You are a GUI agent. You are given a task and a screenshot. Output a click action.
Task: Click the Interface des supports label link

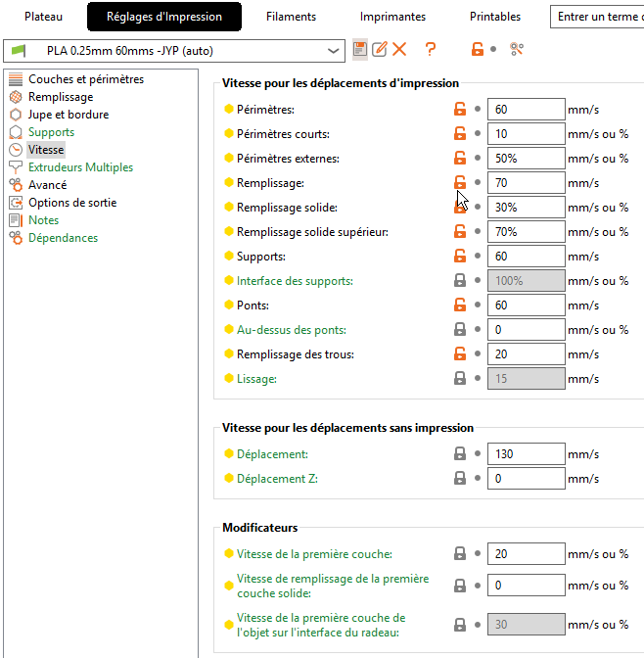pos(295,281)
